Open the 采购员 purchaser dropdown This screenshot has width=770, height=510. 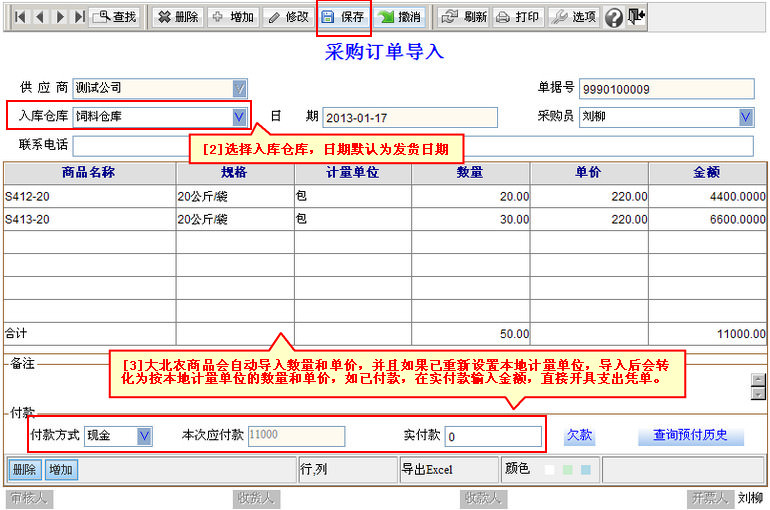(x=746, y=117)
